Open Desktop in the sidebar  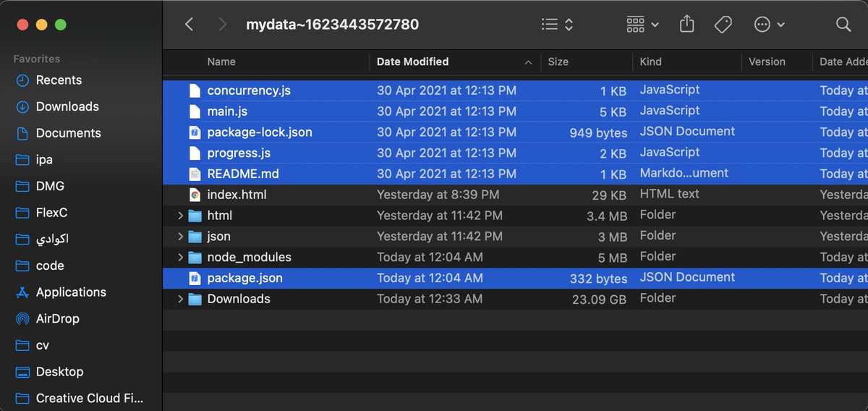click(51, 372)
